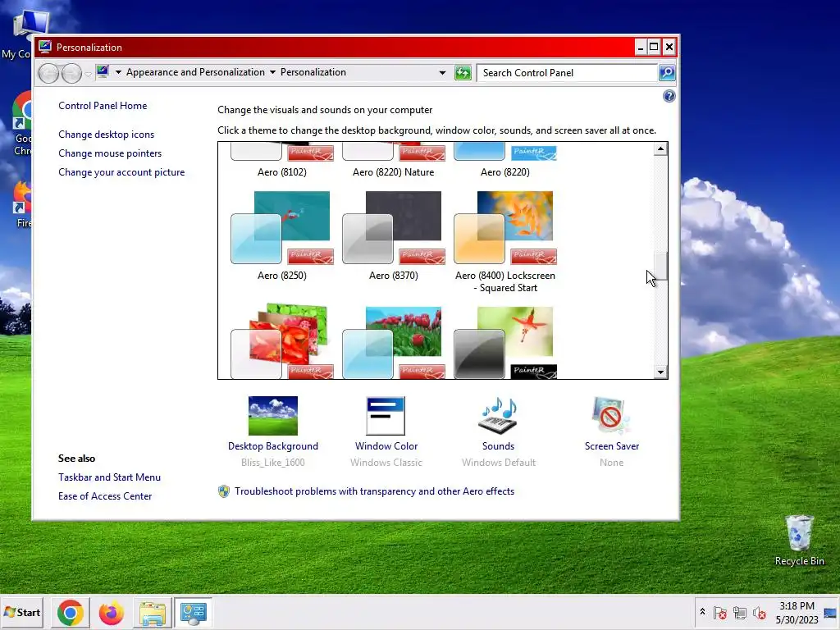Screen dimensions: 840x630
Task: Open File Explorer from the taskbar
Action: pyautogui.click(x=152, y=612)
